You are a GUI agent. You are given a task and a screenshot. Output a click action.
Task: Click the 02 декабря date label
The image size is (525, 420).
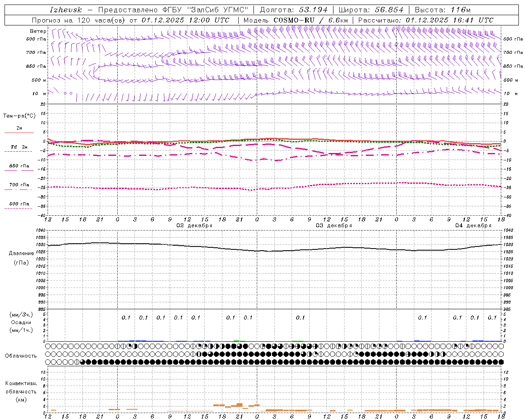tap(194, 226)
